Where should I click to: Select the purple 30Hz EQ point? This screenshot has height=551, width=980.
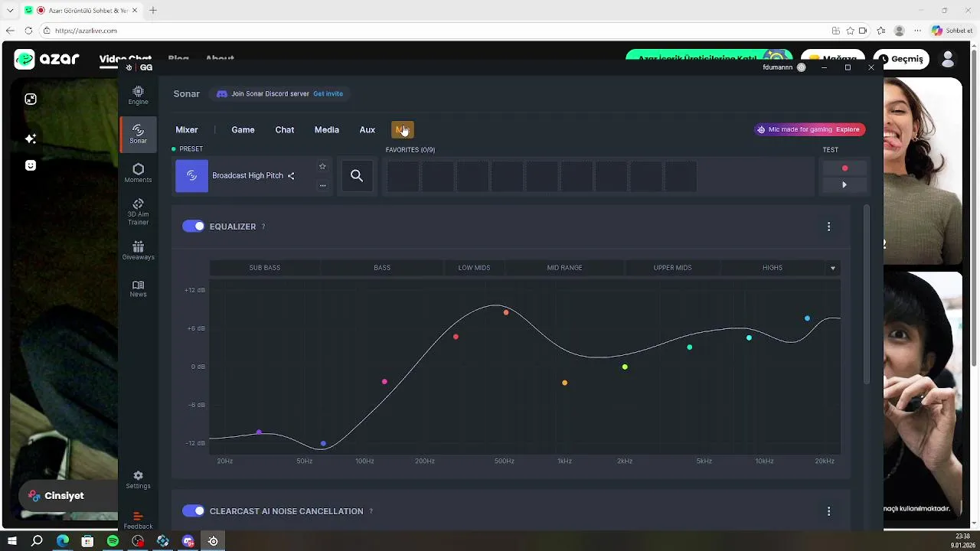pos(259,432)
